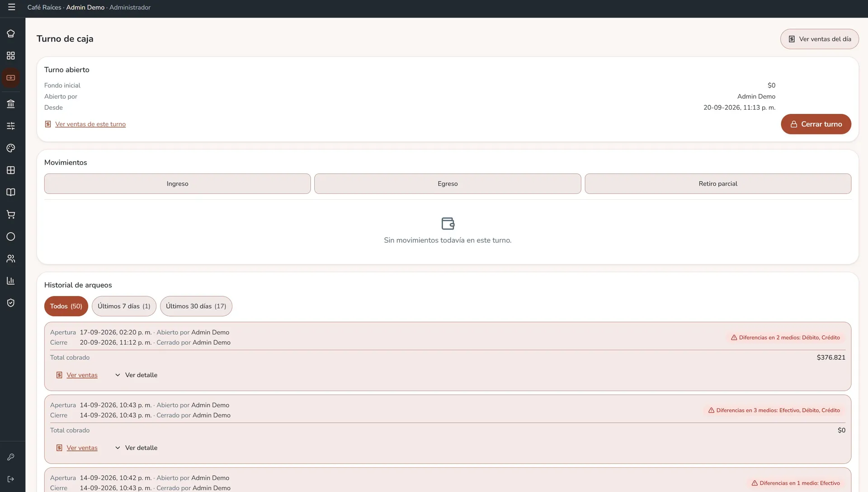Image resolution: width=868 pixels, height=492 pixels.
Task: Open the four-squares dashboard sidebar icon
Action: [11, 56]
